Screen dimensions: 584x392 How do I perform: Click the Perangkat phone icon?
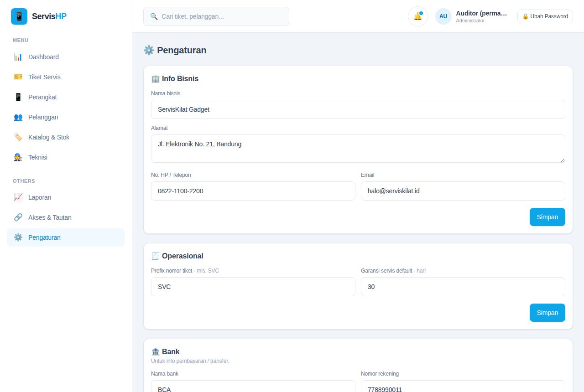[18, 97]
